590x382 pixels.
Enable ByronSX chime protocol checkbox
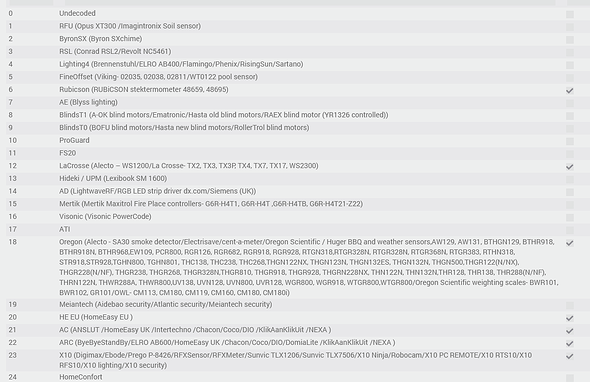[570, 40]
